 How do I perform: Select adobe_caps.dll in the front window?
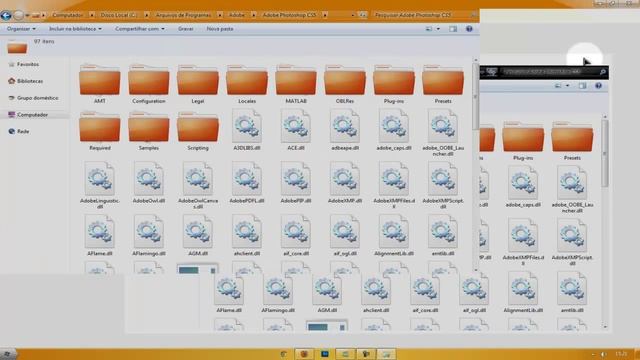click(x=394, y=130)
